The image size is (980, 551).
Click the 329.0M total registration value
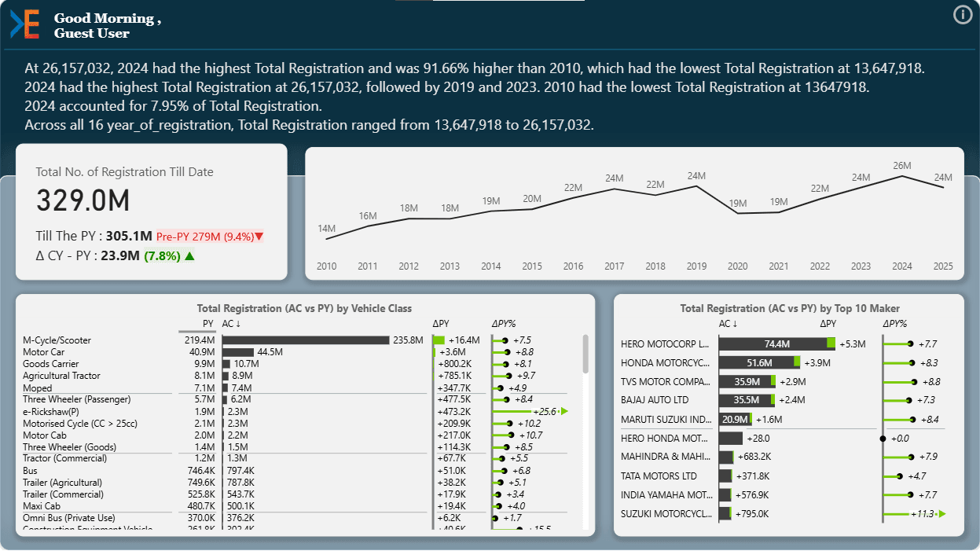pyautogui.click(x=83, y=201)
